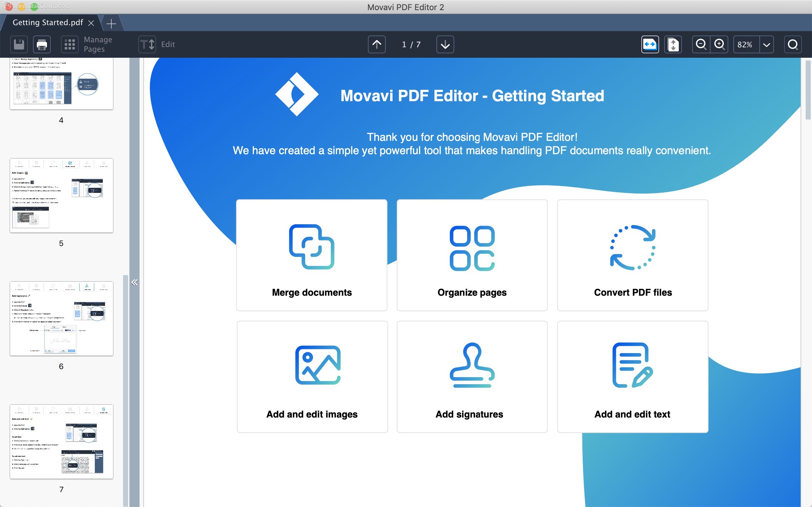Viewport: 812px width, 507px height.
Task: Go to next page with down arrow
Action: pyautogui.click(x=445, y=44)
